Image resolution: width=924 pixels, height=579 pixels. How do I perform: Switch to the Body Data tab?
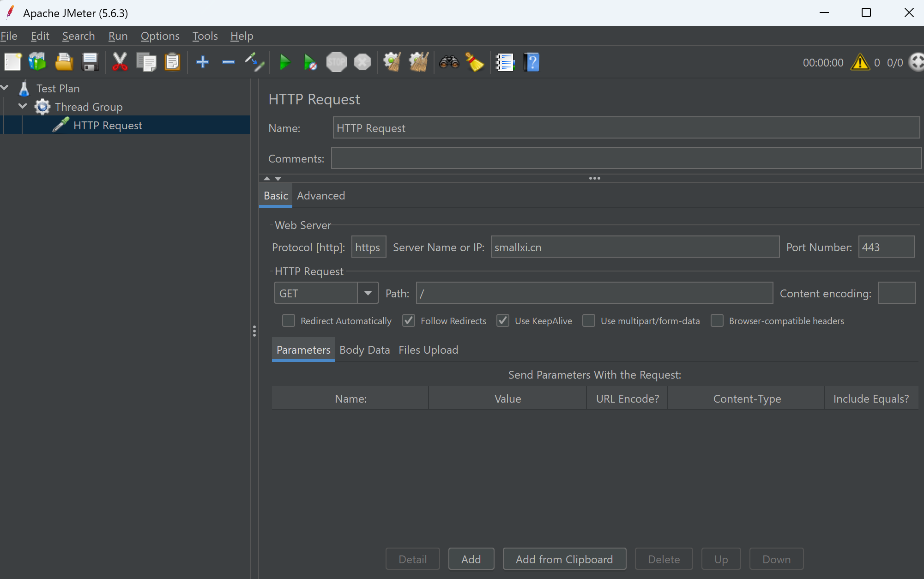pyautogui.click(x=364, y=350)
